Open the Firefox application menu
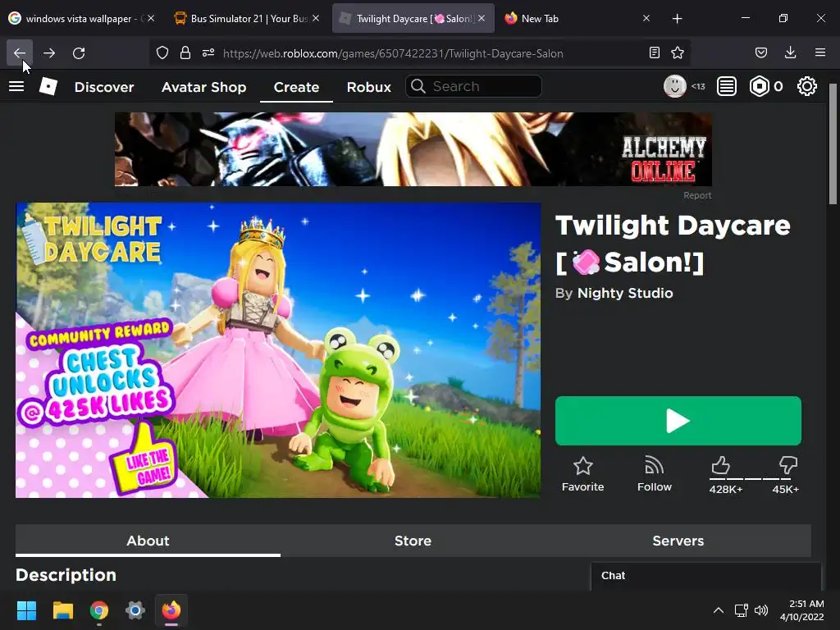 [x=819, y=53]
